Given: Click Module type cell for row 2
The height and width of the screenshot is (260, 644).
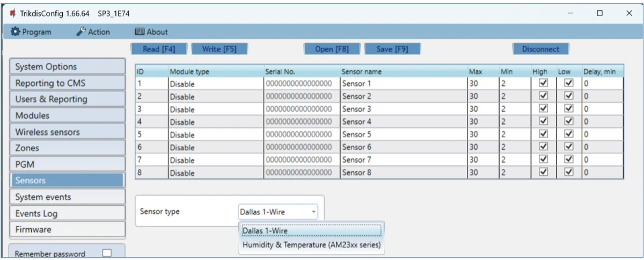Looking at the screenshot, I should point(215,97).
